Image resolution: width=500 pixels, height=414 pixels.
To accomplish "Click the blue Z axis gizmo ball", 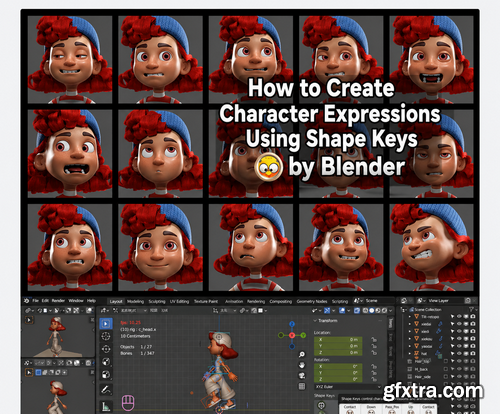I will pos(292,324).
